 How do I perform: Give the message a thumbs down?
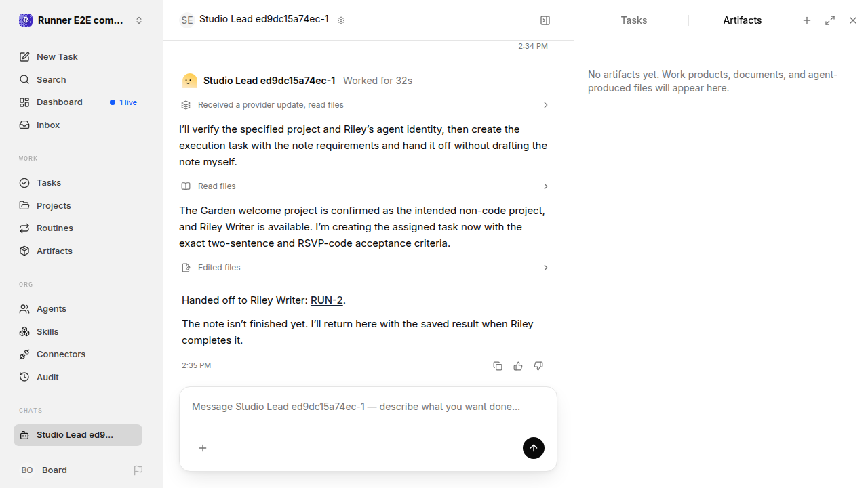point(538,366)
